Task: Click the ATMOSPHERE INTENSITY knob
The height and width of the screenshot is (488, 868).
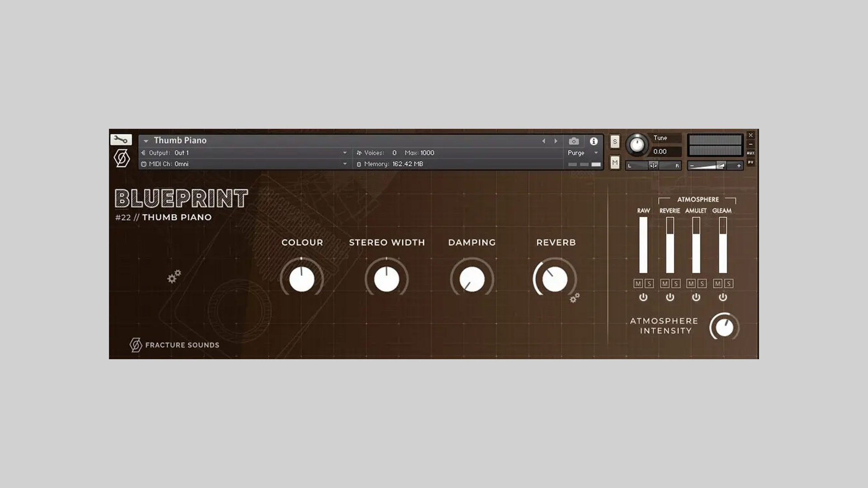Action: [x=724, y=327]
